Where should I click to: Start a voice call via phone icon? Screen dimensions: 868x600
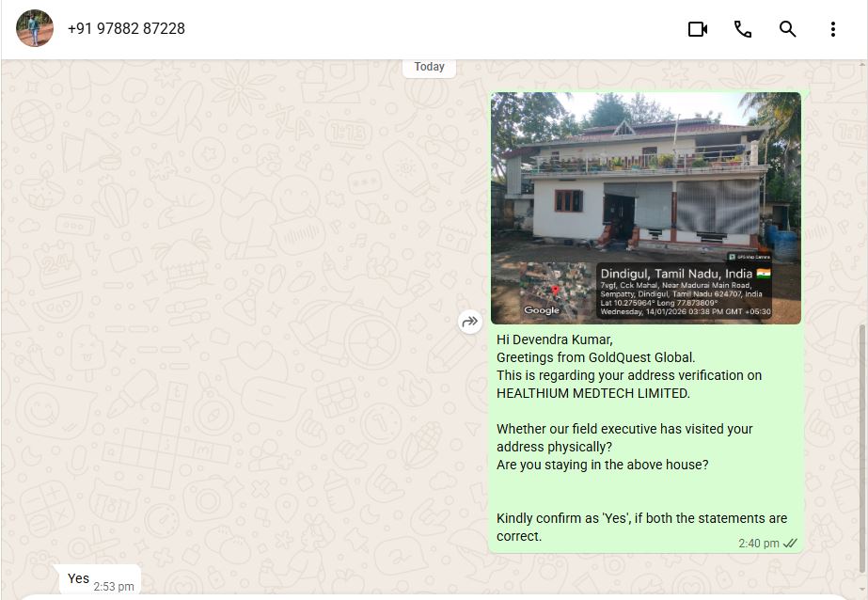(x=742, y=29)
